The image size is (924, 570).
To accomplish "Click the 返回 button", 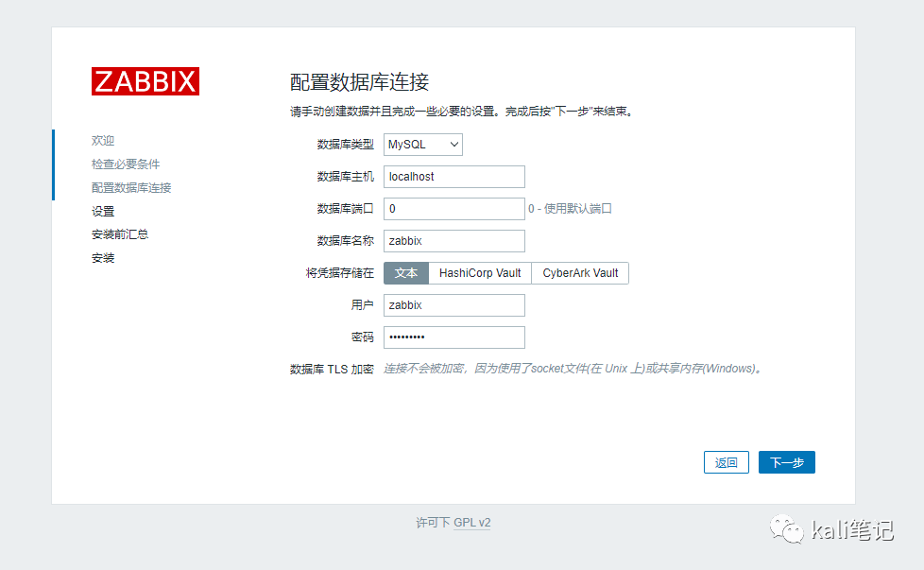I will point(726,462).
